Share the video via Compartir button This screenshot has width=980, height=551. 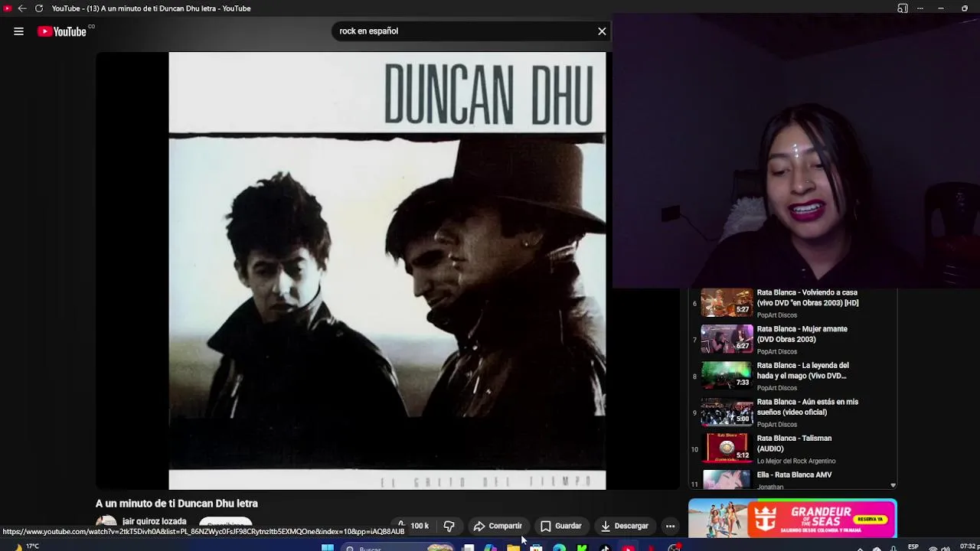tap(498, 526)
